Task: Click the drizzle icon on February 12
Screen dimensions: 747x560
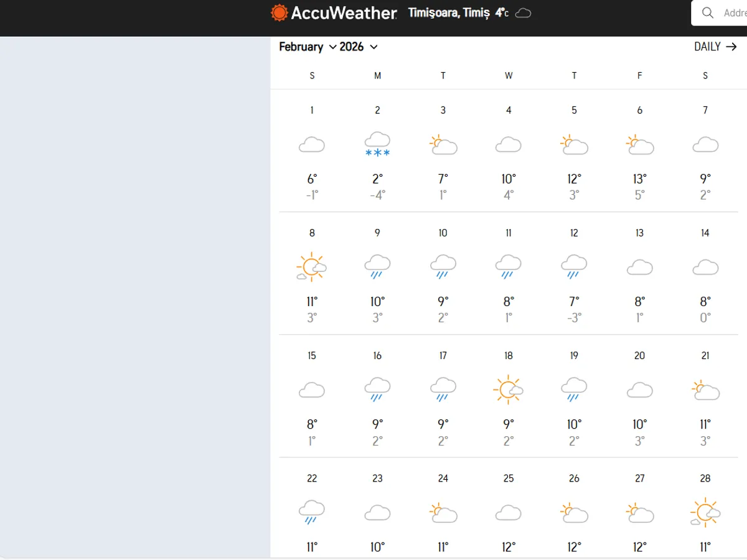Action: click(574, 266)
